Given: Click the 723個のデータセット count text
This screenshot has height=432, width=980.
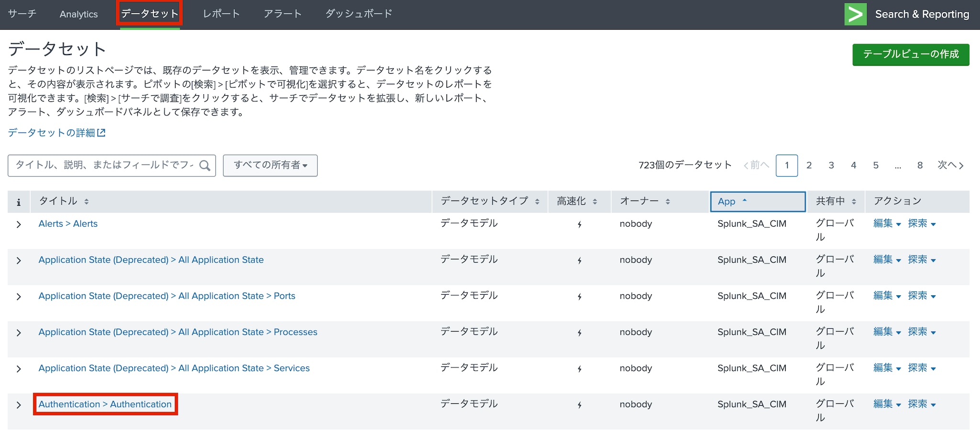Looking at the screenshot, I should pos(685,165).
